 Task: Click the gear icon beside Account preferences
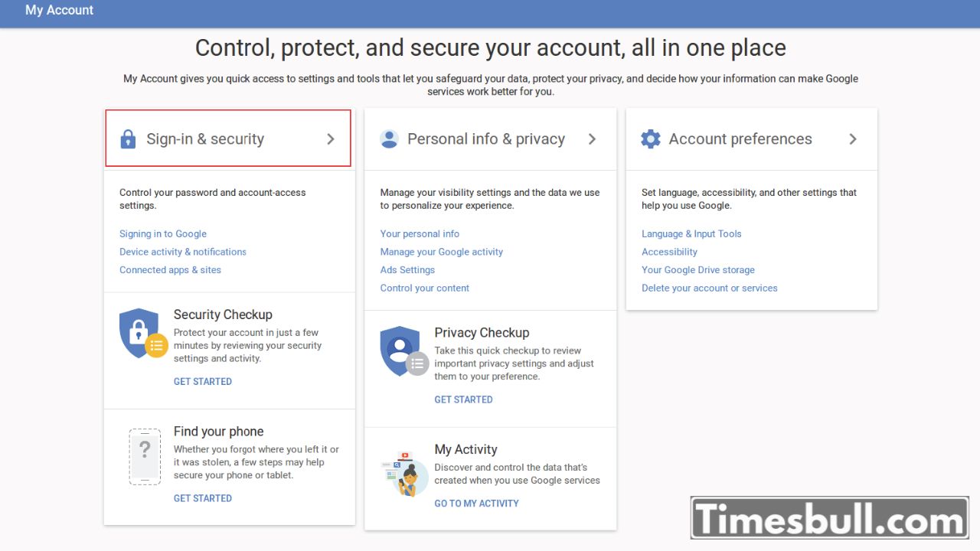(x=651, y=139)
